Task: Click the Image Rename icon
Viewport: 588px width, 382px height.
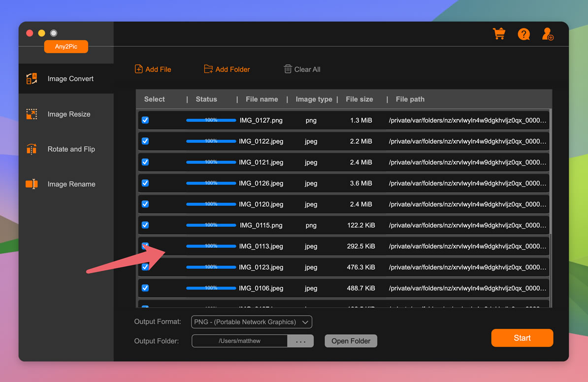Action: click(31, 184)
